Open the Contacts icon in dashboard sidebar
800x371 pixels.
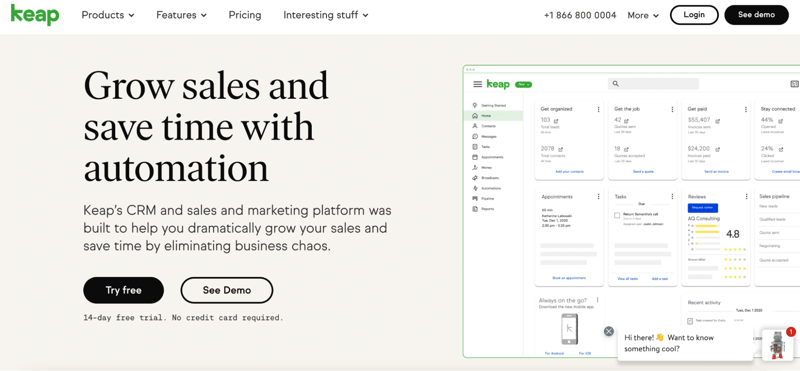(x=475, y=126)
